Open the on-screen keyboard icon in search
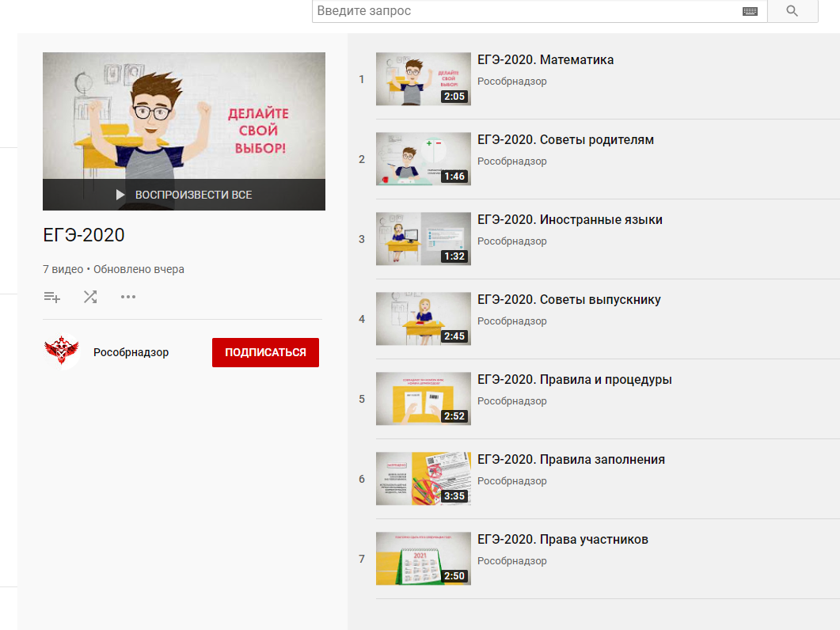The image size is (840, 630). coord(750,11)
